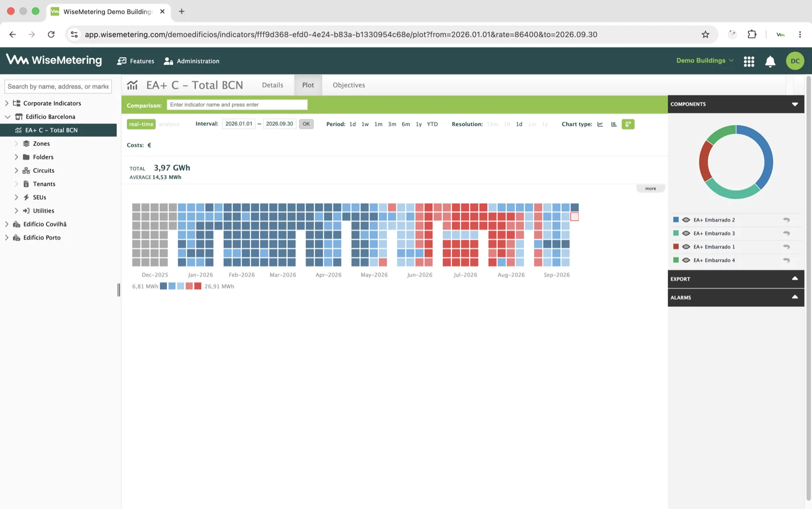Toggle visibility of EA+ Embarrado 3
Viewport: 812px width, 509px height.
(x=686, y=233)
